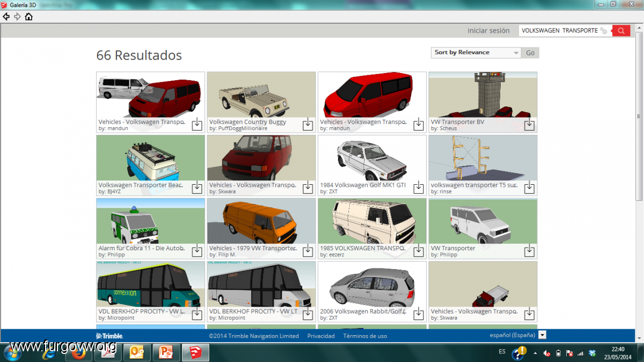Download the VW Transporter BV model
644x362 pixels.
[x=529, y=125]
